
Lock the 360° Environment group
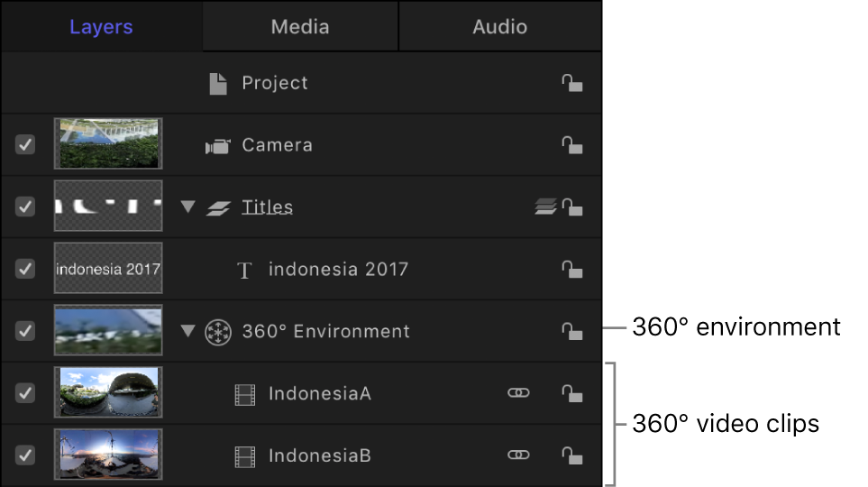(x=571, y=332)
